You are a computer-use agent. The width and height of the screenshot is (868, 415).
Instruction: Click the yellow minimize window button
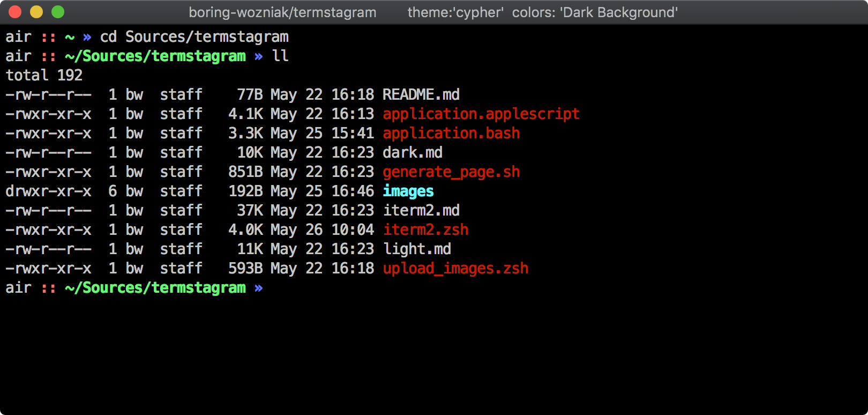pyautogui.click(x=36, y=12)
